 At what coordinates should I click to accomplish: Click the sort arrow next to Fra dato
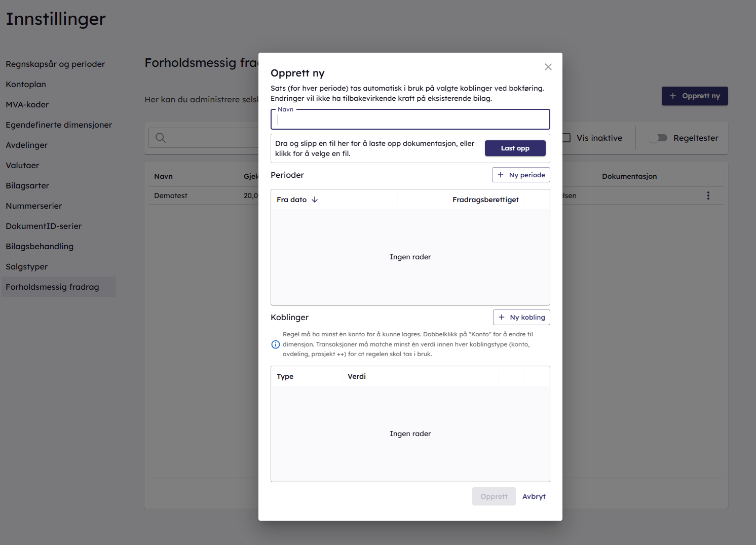(x=315, y=200)
